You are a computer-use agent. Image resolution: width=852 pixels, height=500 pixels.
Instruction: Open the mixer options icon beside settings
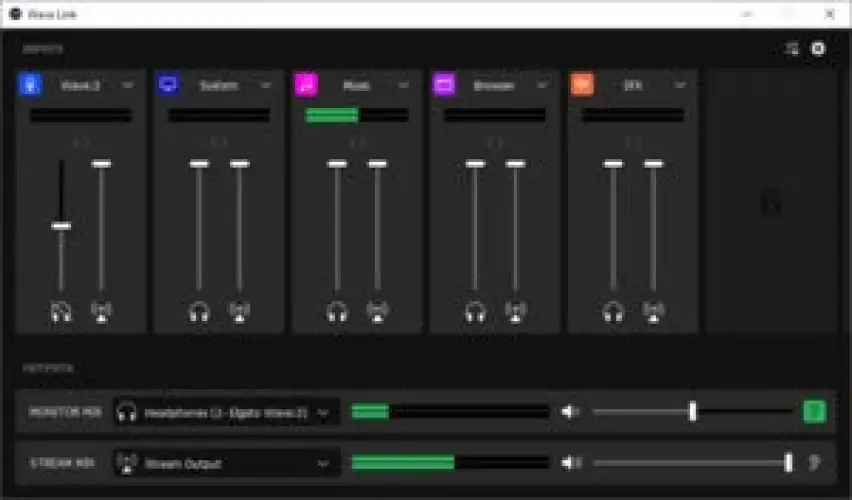coord(793,48)
